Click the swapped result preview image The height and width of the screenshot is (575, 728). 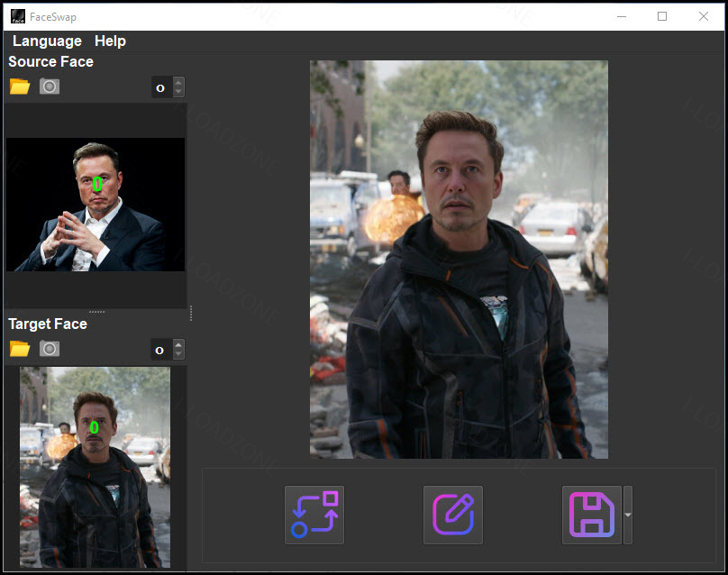459,260
